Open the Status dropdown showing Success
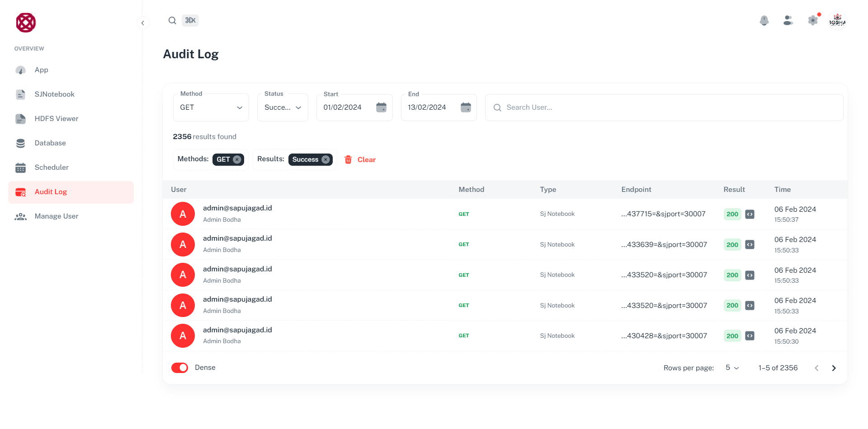The image size is (868, 429). click(283, 107)
